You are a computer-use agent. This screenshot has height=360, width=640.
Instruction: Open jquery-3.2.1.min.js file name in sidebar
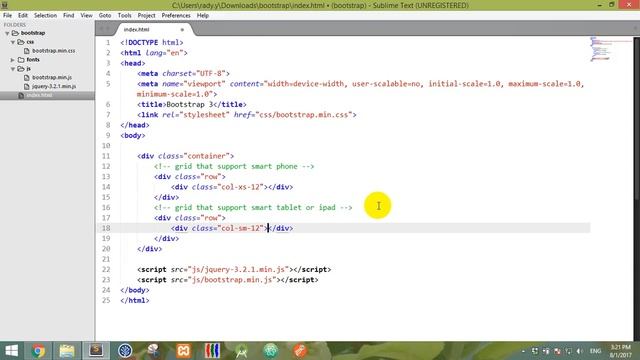click(x=54, y=87)
